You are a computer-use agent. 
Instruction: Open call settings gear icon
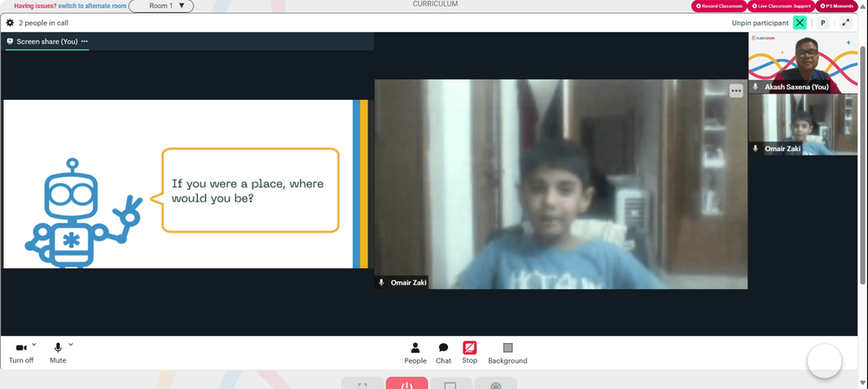[x=10, y=23]
